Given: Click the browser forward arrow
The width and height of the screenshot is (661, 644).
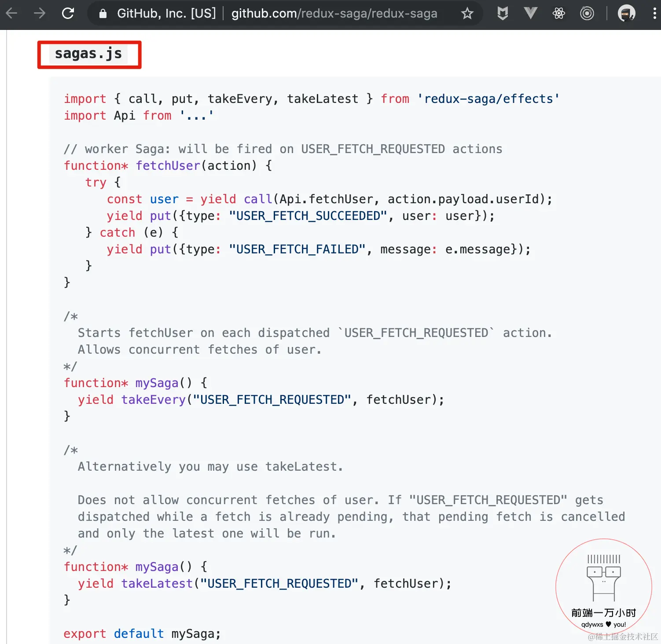Looking at the screenshot, I should click(40, 14).
